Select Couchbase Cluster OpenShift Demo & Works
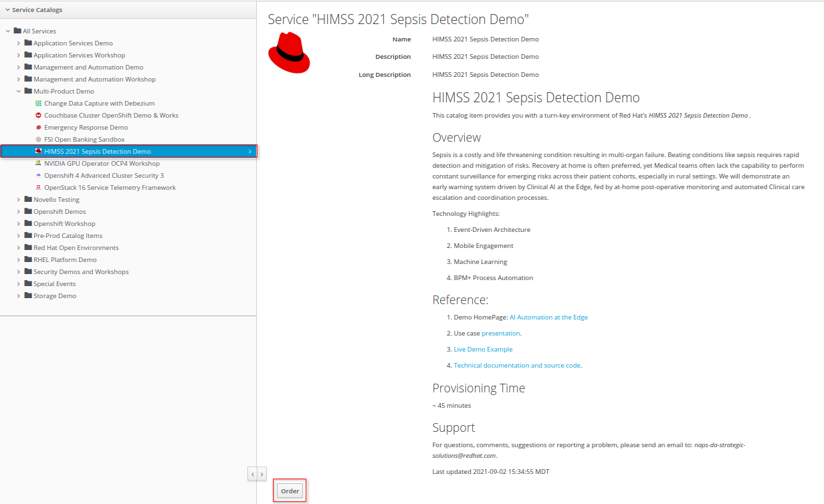 pyautogui.click(x=111, y=116)
